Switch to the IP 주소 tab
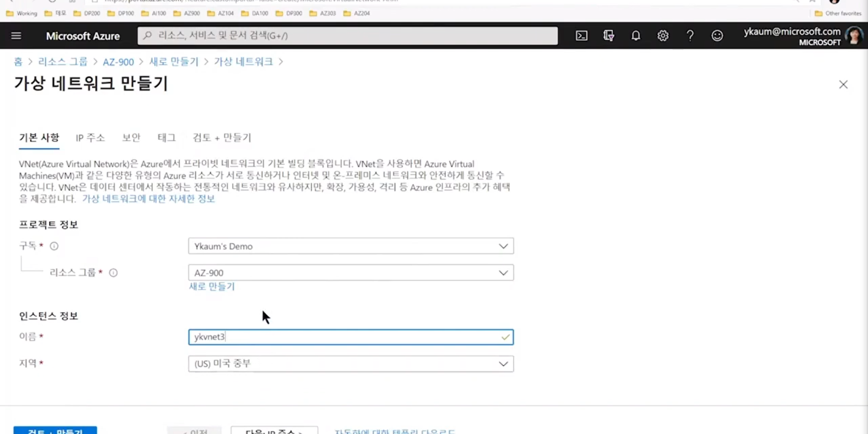Viewport: 868px width, 434px height. 90,137
